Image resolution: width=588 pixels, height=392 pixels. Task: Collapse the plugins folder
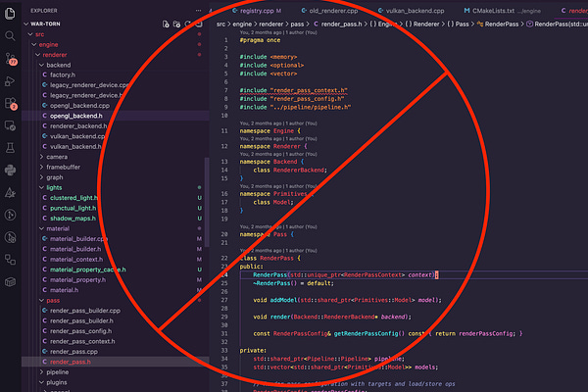(x=41, y=382)
